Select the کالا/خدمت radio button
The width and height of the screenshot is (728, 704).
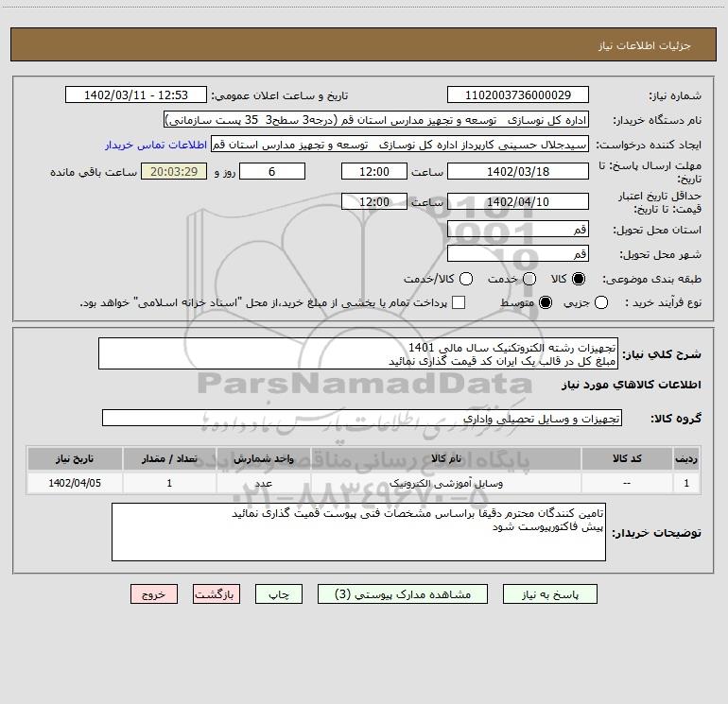(x=466, y=279)
